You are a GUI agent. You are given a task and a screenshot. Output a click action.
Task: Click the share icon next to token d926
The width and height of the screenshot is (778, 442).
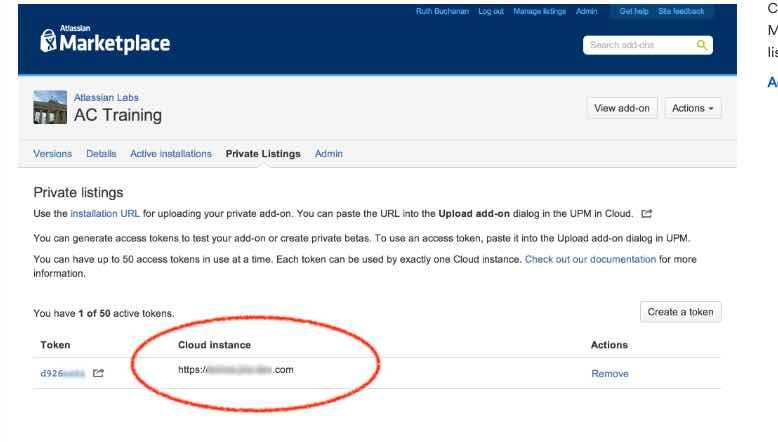(98, 373)
